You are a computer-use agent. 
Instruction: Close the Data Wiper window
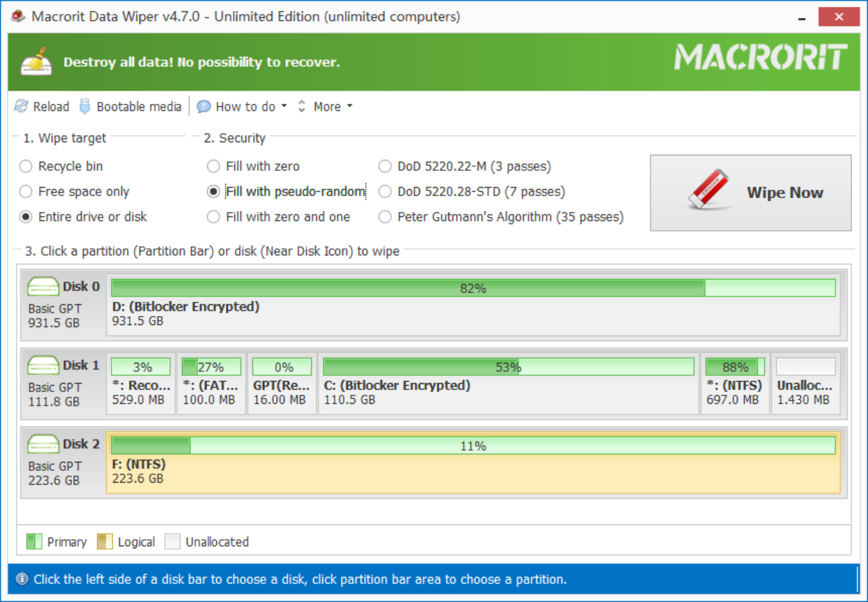click(839, 16)
